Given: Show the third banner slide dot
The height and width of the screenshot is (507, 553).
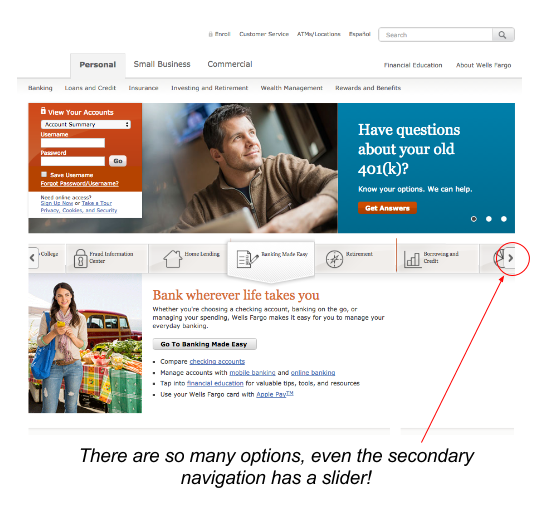Looking at the screenshot, I should tap(504, 219).
